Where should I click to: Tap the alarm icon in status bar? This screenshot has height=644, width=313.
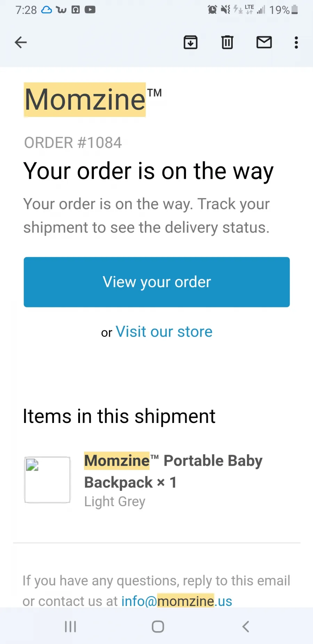coord(212,10)
